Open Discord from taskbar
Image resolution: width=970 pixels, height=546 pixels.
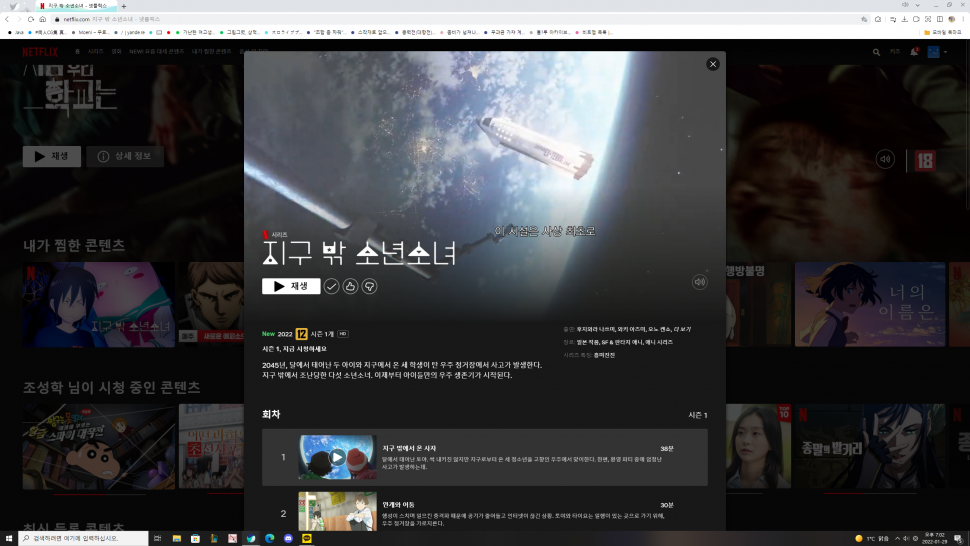(288, 539)
